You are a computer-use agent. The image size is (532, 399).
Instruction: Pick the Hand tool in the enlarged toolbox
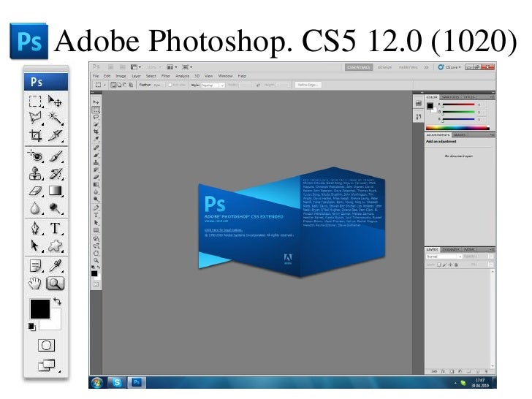(x=35, y=284)
